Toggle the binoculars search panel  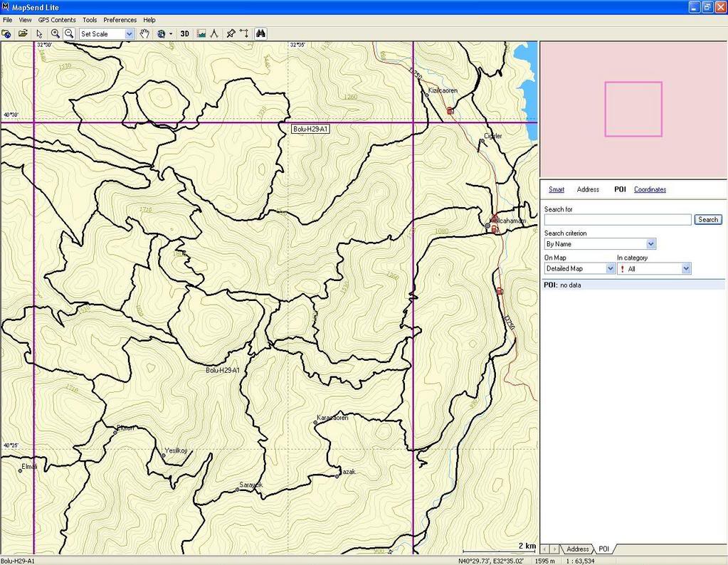click(x=260, y=33)
